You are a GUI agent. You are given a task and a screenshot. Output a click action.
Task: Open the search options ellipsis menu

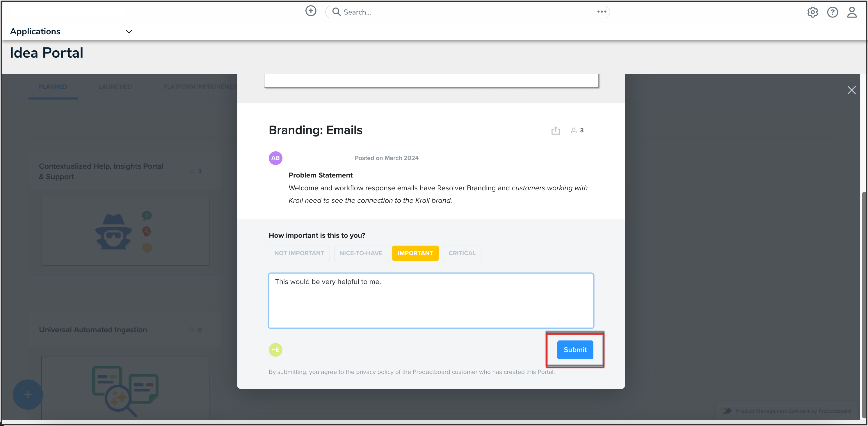tap(602, 12)
